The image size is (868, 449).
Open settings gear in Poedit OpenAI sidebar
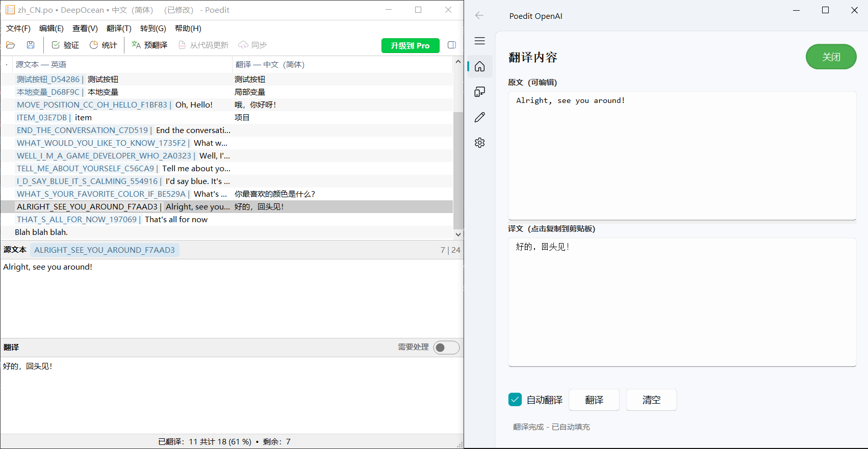point(480,143)
